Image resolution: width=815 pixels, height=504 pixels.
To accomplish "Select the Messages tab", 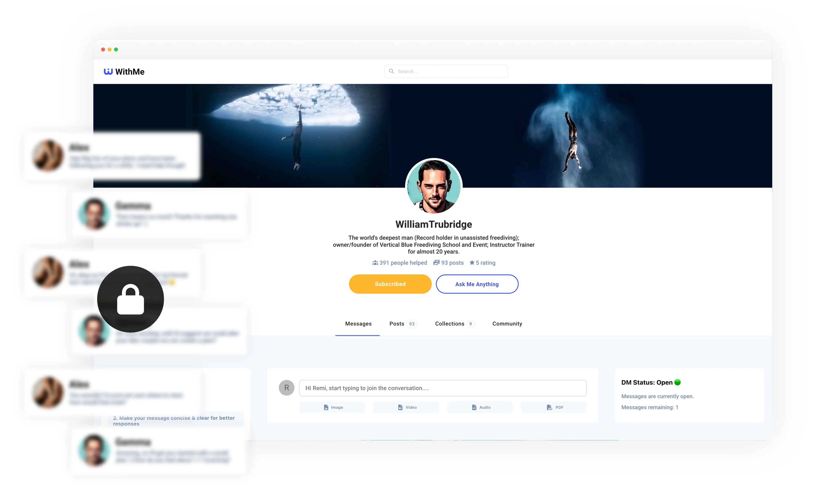I will [x=358, y=324].
